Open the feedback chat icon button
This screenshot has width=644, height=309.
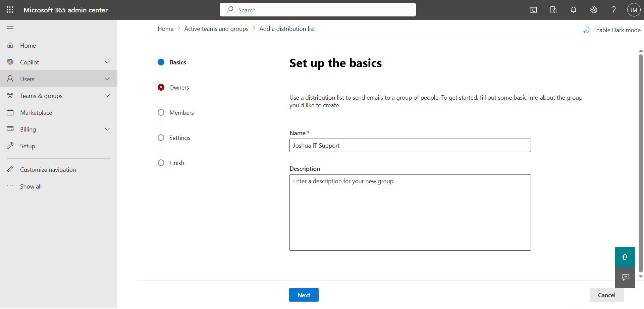(625, 277)
